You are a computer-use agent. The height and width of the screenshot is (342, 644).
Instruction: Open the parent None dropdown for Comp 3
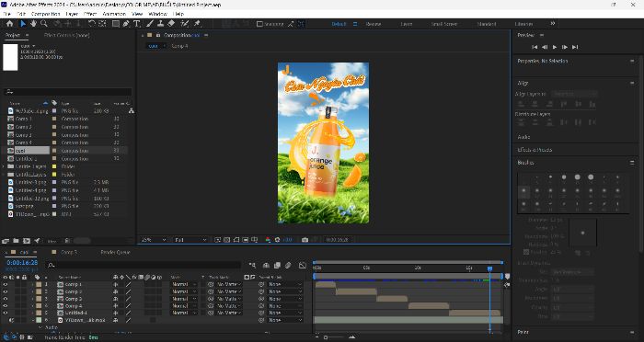pos(285,299)
